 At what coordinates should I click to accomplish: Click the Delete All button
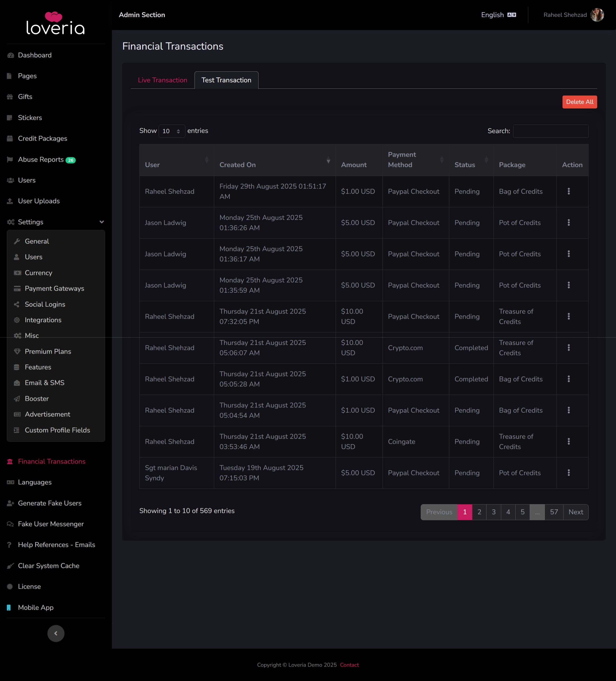(579, 102)
